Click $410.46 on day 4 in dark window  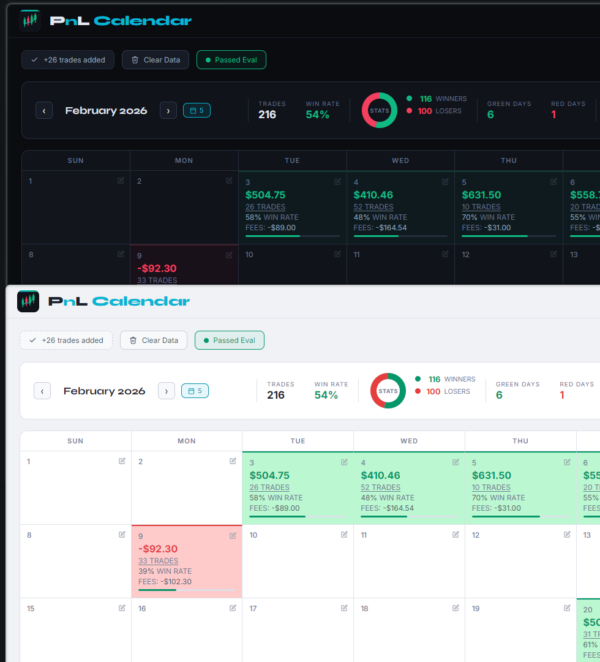coord(373,195)
